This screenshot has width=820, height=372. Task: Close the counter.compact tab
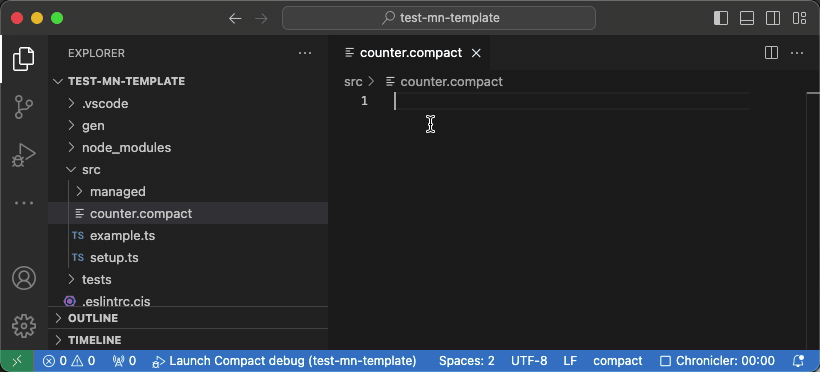pyautogui.click(x=476, y=53)
